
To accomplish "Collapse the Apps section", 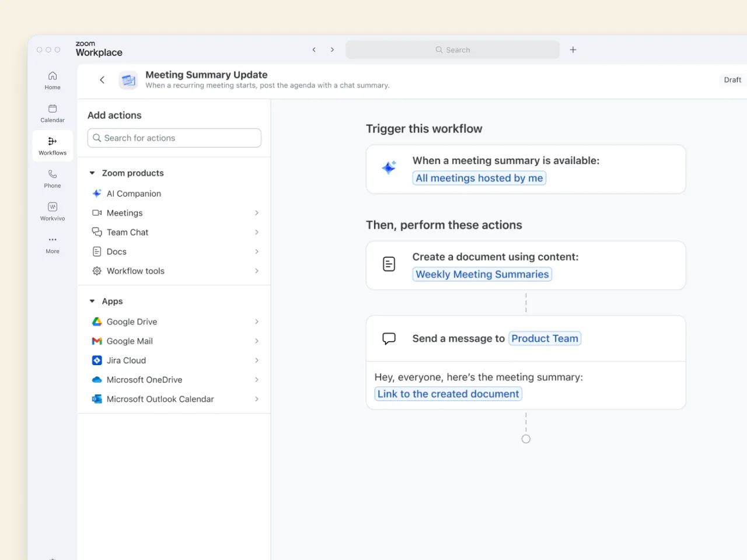I will click(92, 301).
